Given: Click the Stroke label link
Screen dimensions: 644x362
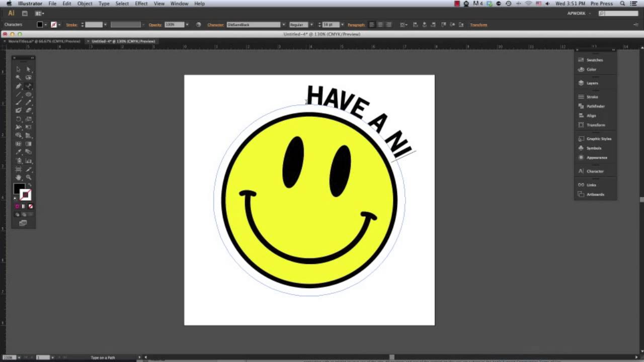Looking at the screenshot, I should (x=71, y=25).
